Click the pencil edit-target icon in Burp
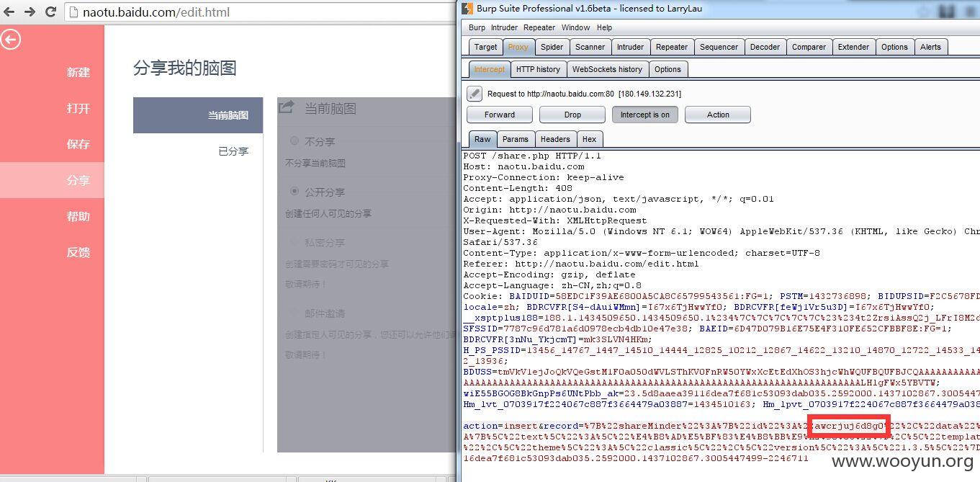 click(474, 94)
